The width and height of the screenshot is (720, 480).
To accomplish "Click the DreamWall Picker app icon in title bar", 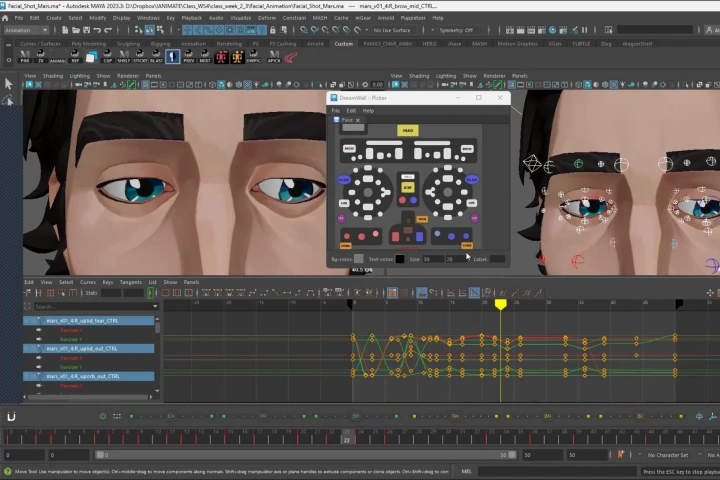I will (x=334, y=98).
